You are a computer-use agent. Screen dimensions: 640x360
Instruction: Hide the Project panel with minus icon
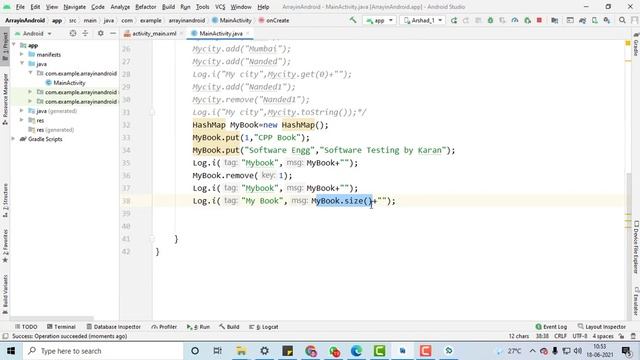pos(113,33)
